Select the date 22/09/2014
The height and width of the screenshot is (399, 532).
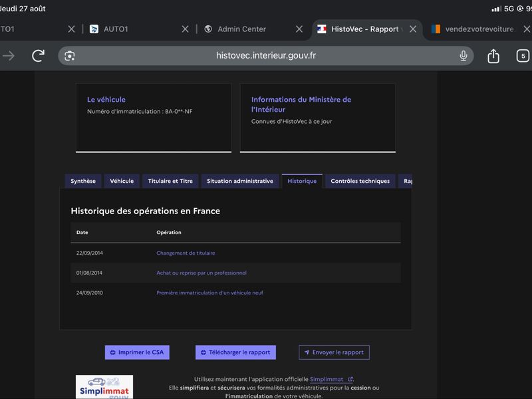click(x=90, y=253)
